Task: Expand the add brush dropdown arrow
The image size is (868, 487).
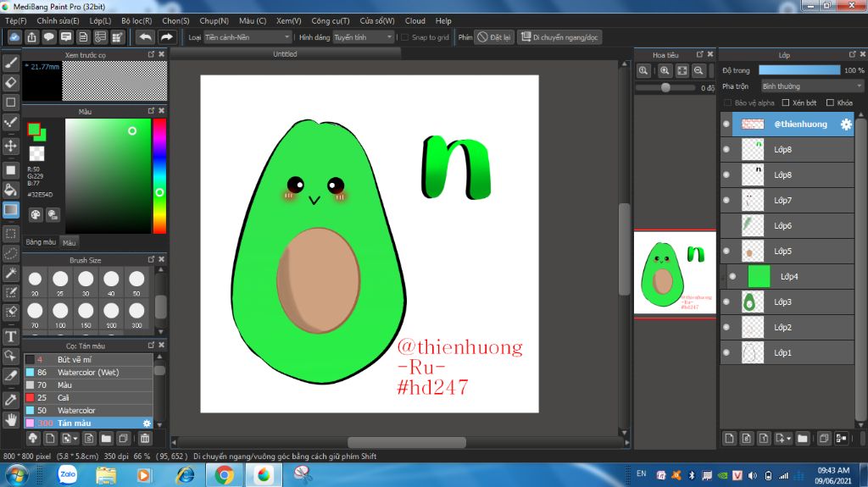Action: click(75, 439)
